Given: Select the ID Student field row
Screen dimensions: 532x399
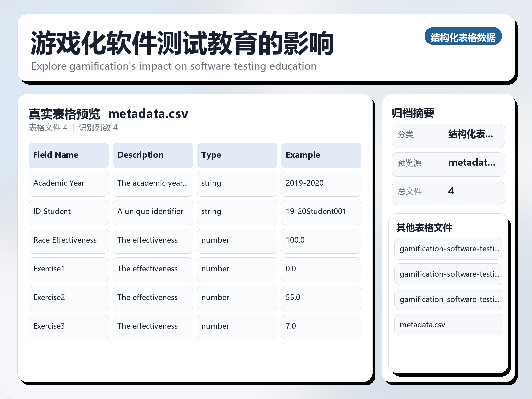Looking at the screenshot, I should tap(52, 212).
